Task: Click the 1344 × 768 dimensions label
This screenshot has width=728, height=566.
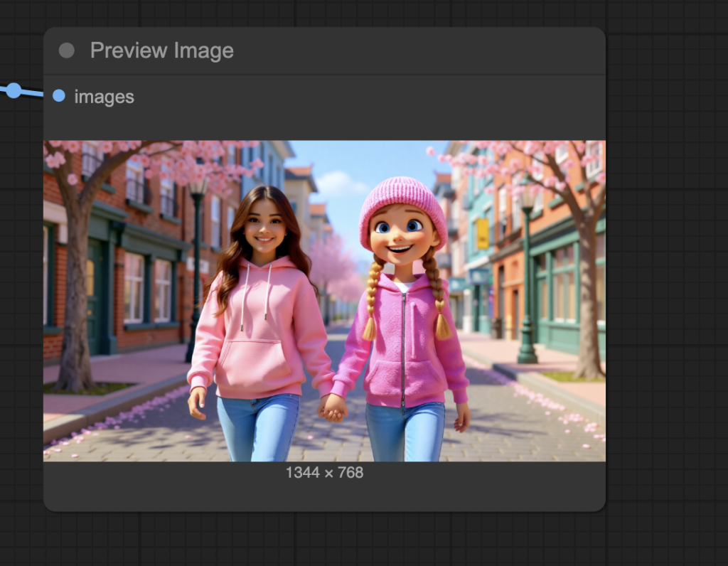Action: click(324, 473)
